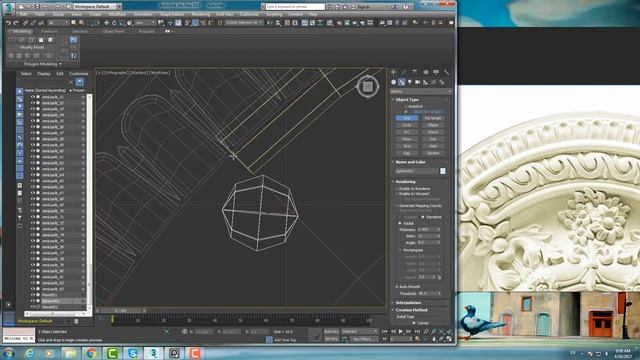This screenshot has width=640, height=360.
Task: Click the Redo arrow in main toolbar
Action: click(x=16, y=23)
